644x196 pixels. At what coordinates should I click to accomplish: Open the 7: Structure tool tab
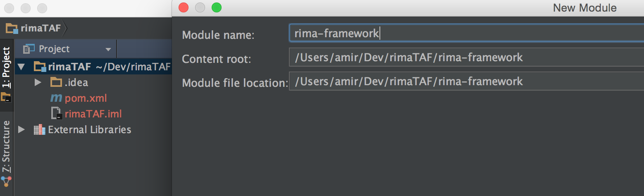(x=6, y=147)
